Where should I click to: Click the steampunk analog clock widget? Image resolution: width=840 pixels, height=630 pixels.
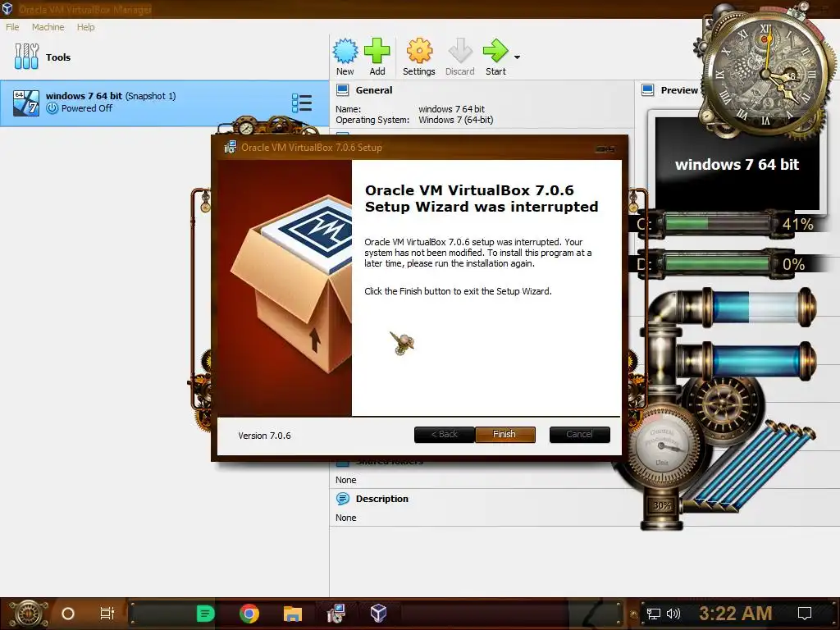766,72
